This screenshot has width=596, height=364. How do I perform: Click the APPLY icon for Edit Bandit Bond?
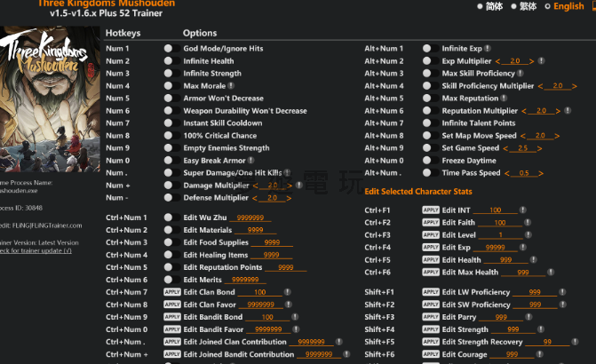pos(172,317)
